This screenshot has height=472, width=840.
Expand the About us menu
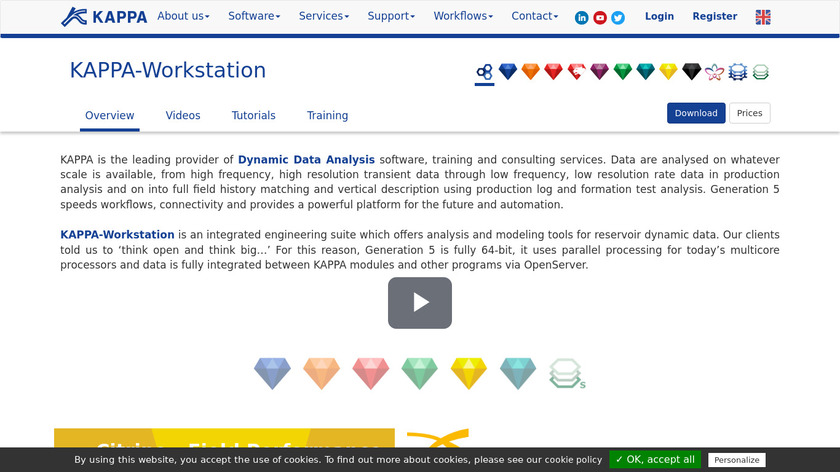[x=183, y=16]
